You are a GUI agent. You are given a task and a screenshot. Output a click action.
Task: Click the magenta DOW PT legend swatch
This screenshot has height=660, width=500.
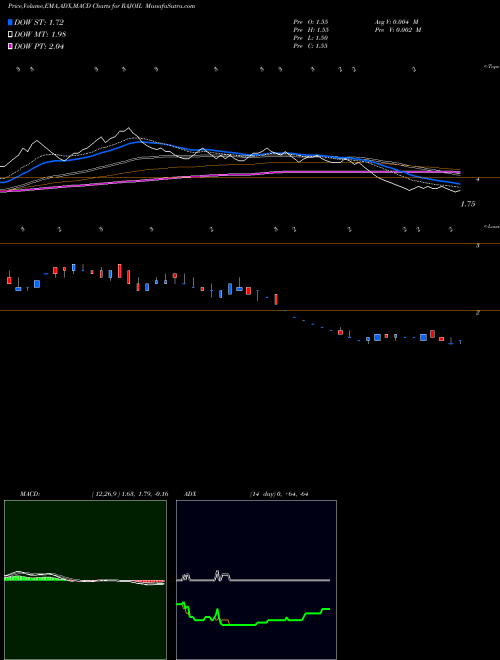coord(10,46)
